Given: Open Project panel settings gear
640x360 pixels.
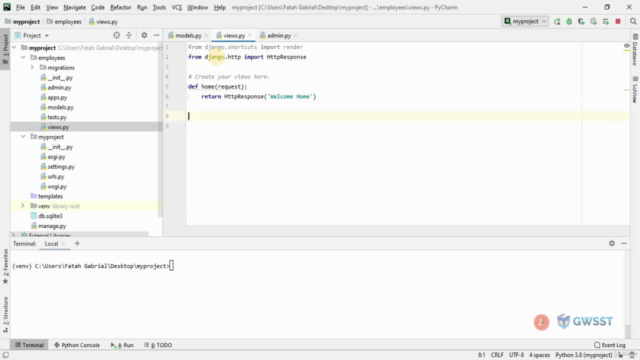Looking at the screenshot, I should click(144, 36).
